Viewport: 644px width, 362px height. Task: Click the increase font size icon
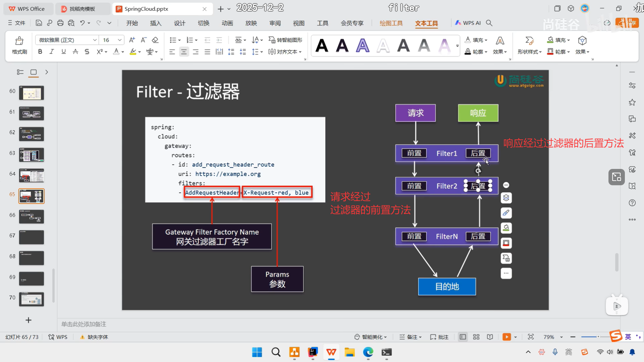pos(132,40)
